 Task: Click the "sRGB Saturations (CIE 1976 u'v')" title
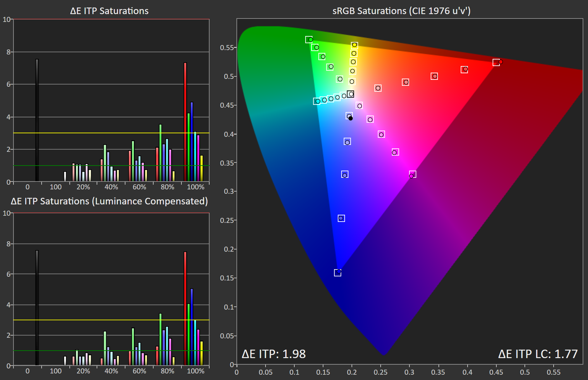(x=401, y=11)
